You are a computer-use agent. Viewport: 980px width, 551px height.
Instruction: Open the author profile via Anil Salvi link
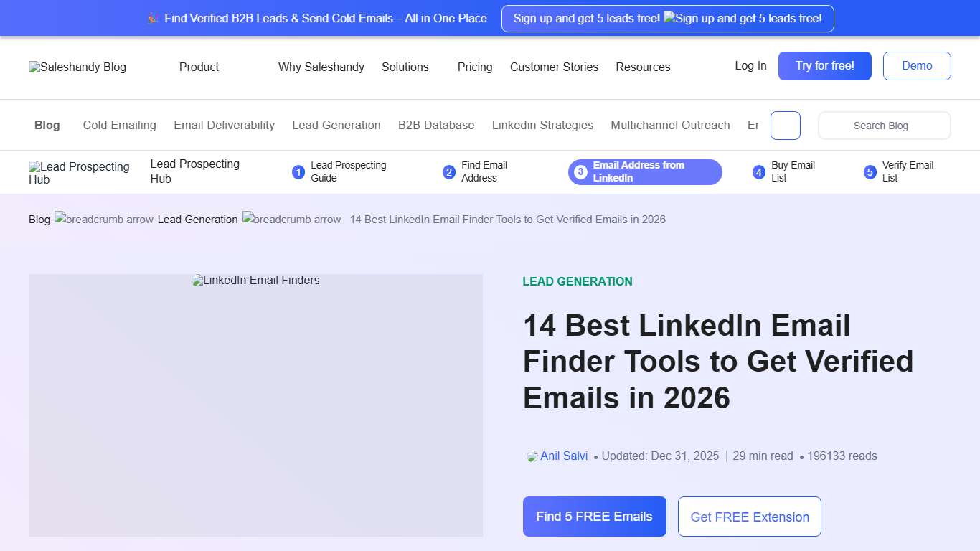(565, 456)
